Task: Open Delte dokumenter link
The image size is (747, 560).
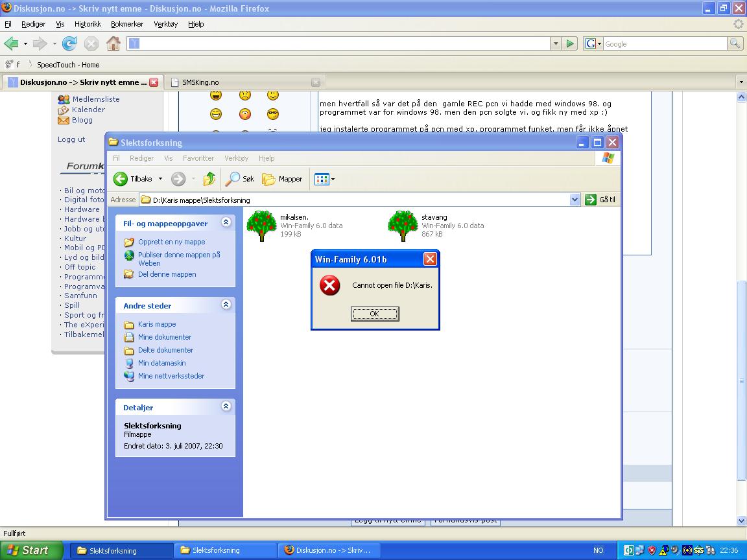Action: [x=165, y=350]
